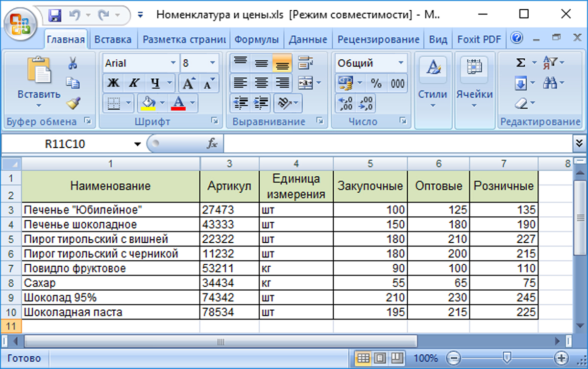Expand the Общий number format dropdown
This screenshot has height=369, width=588.
pyautogui.click(x=401, y=63)
